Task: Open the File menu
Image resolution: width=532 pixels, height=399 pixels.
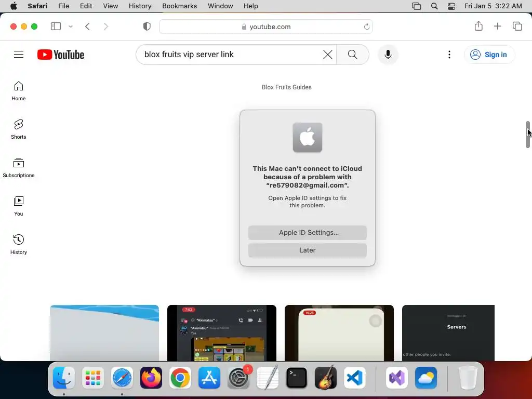Action: click(x=63, y=6)
